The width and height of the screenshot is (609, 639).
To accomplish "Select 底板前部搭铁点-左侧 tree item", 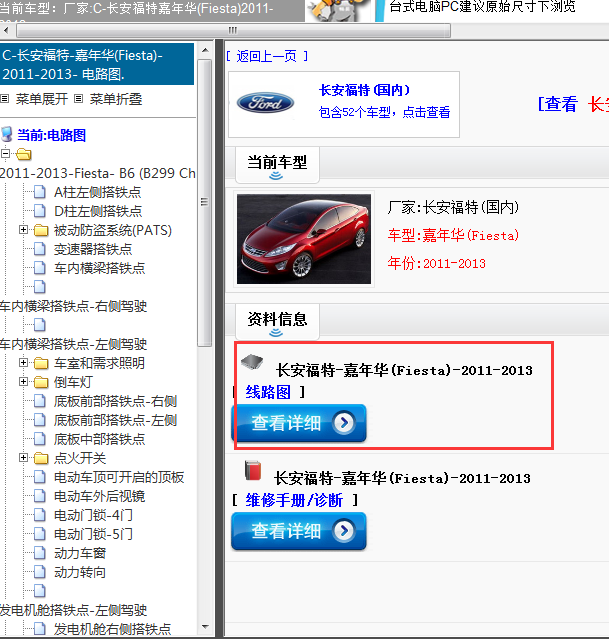I will click(115, 420).
